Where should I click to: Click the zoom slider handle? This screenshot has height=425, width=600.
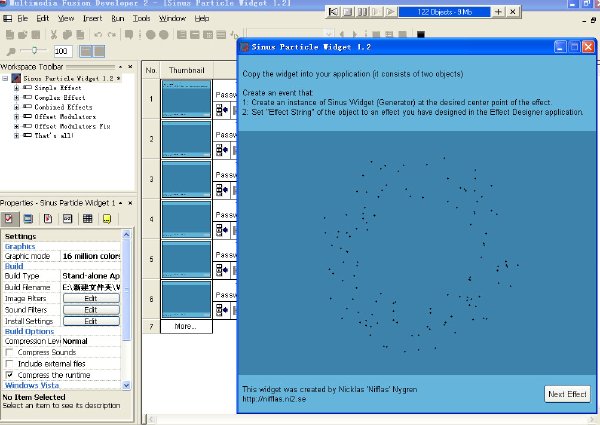pyautogui.click(x=34, y=50)
